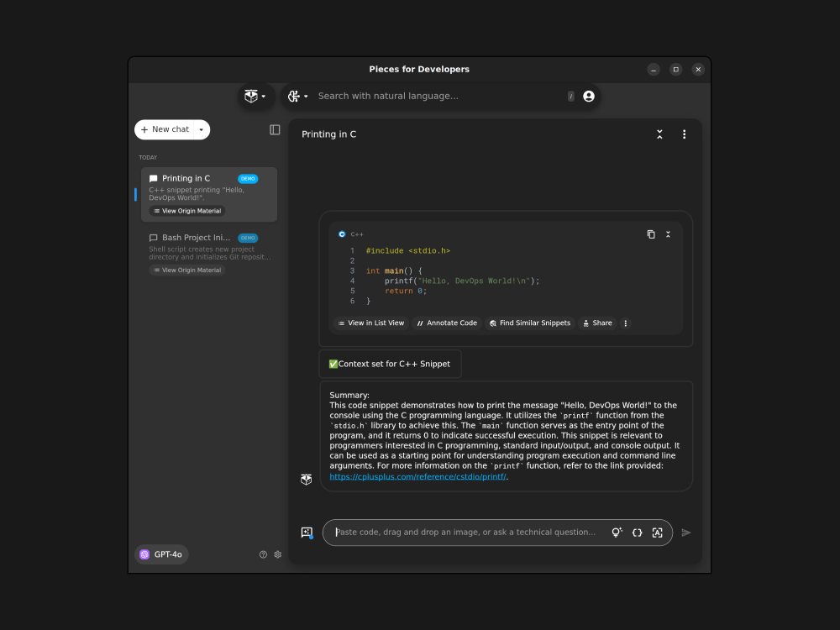Viewport: 840px width, 630px height.
Task: Open the GPT-4o model selector
Action: click(x=161, y=554)
